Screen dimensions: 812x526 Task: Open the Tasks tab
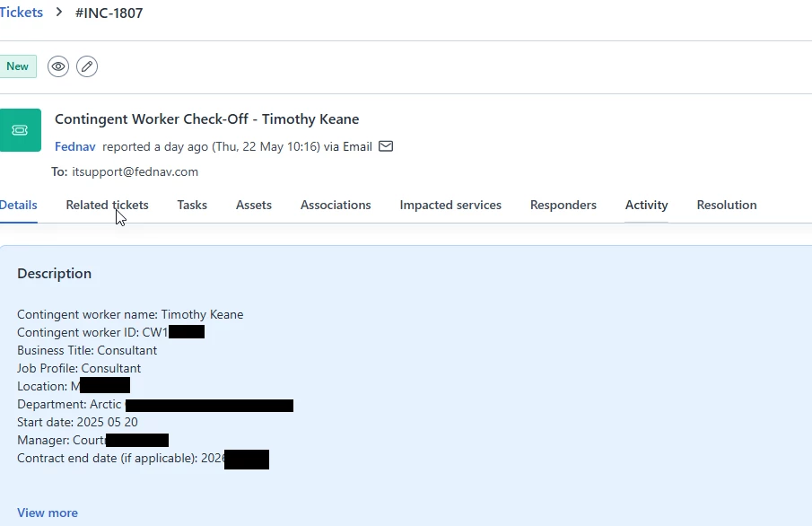coord(192,206)
